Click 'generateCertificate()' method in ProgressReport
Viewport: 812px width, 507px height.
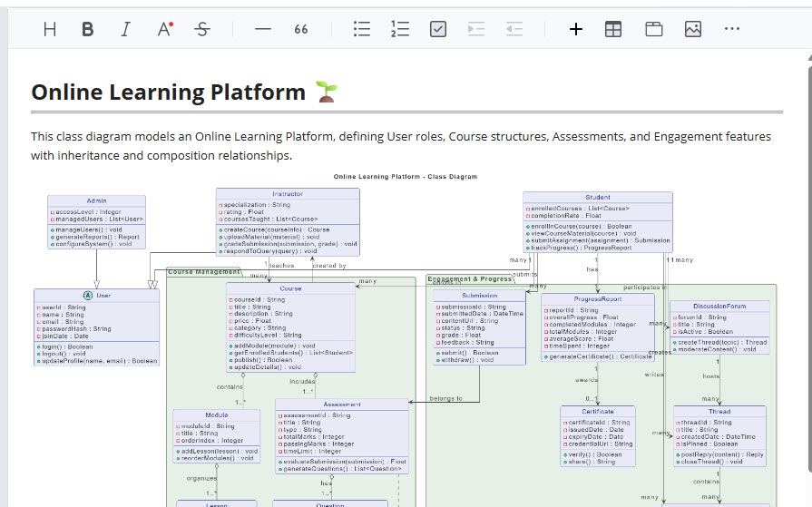[x=601, y=356]
